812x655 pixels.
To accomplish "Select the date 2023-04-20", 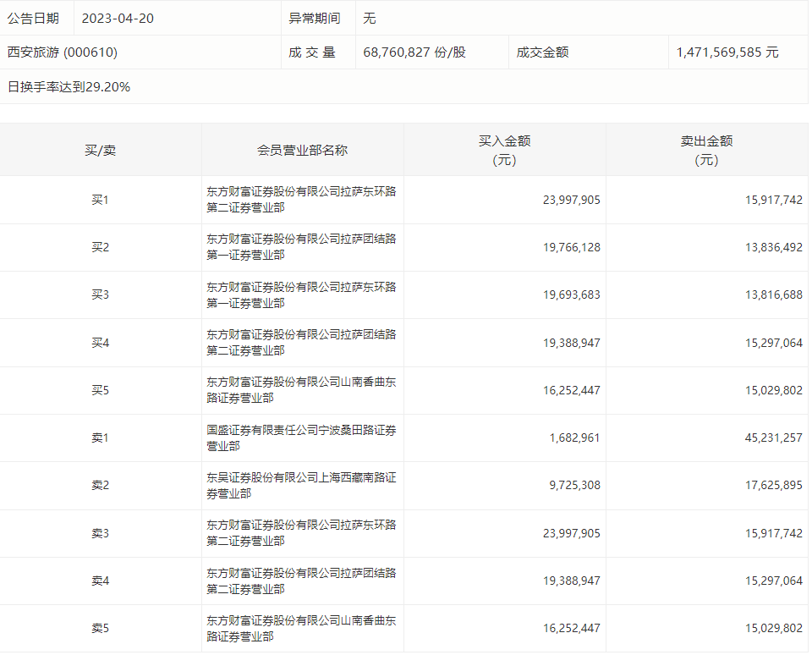I will click(118, 18).
